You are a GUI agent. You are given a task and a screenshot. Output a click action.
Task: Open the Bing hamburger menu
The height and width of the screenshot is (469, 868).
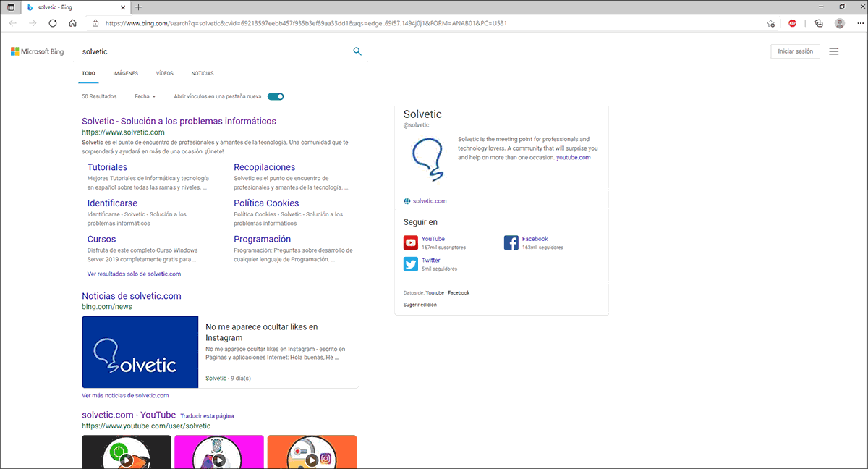coord(833,51)
